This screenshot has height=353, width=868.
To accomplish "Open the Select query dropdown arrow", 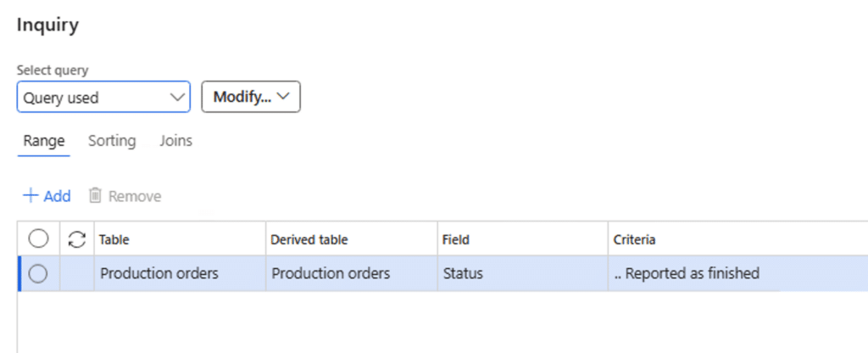I will pos(177,97).
